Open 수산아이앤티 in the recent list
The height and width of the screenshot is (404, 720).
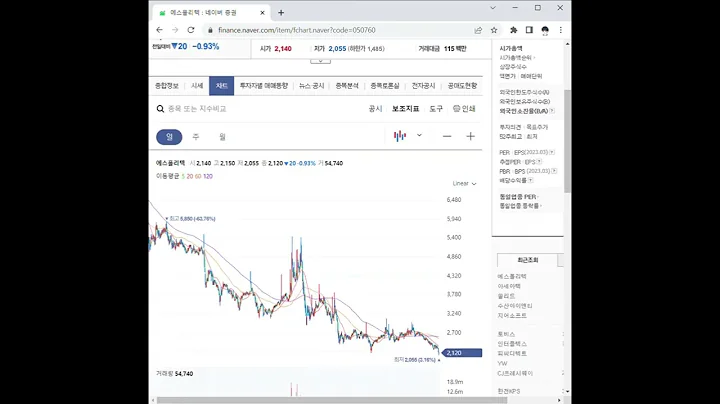tap(515, 306)
